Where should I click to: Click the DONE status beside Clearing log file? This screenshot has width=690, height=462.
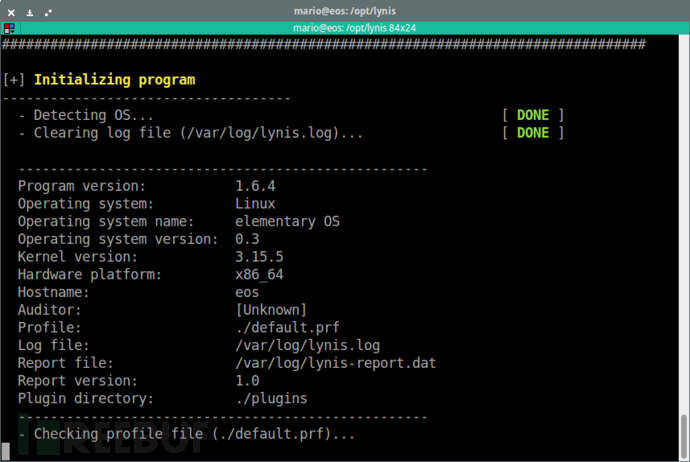click(533, 133)
